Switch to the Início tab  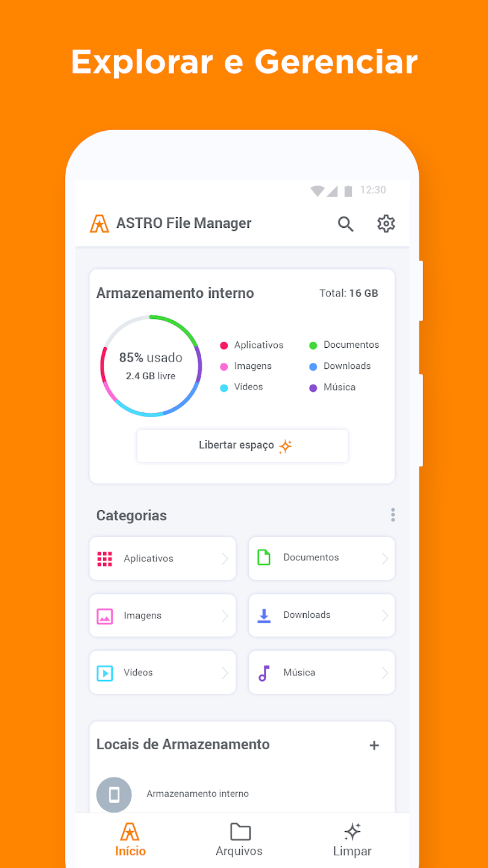tap(130, 839)
